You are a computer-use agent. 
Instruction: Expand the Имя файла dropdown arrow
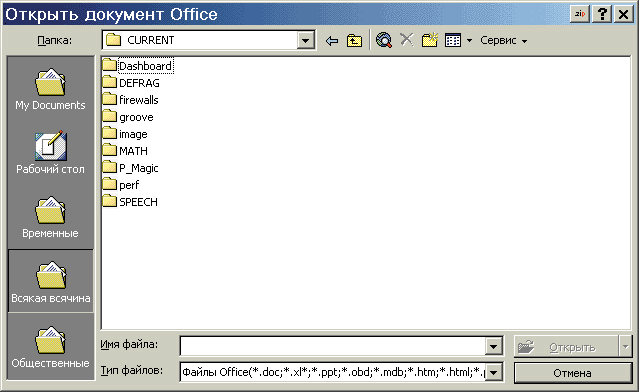click(x=493, y=346)
